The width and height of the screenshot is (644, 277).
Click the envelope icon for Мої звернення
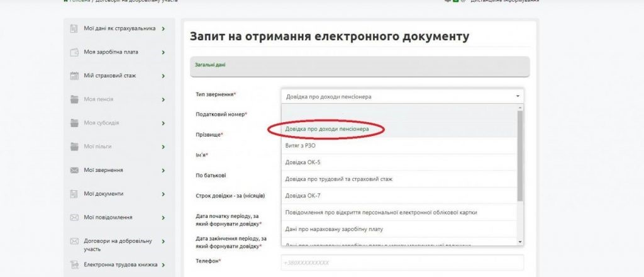pos(73,170)
